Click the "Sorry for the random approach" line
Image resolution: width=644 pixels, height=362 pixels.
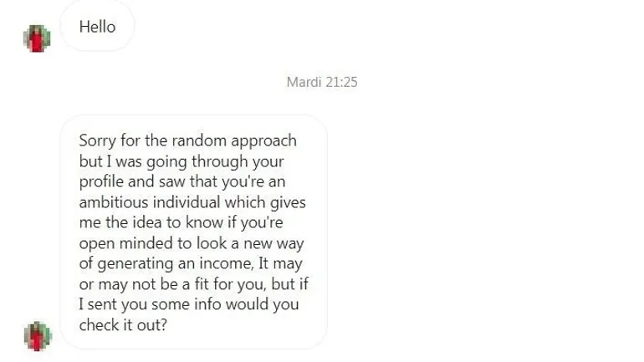[x=187, y=140]
